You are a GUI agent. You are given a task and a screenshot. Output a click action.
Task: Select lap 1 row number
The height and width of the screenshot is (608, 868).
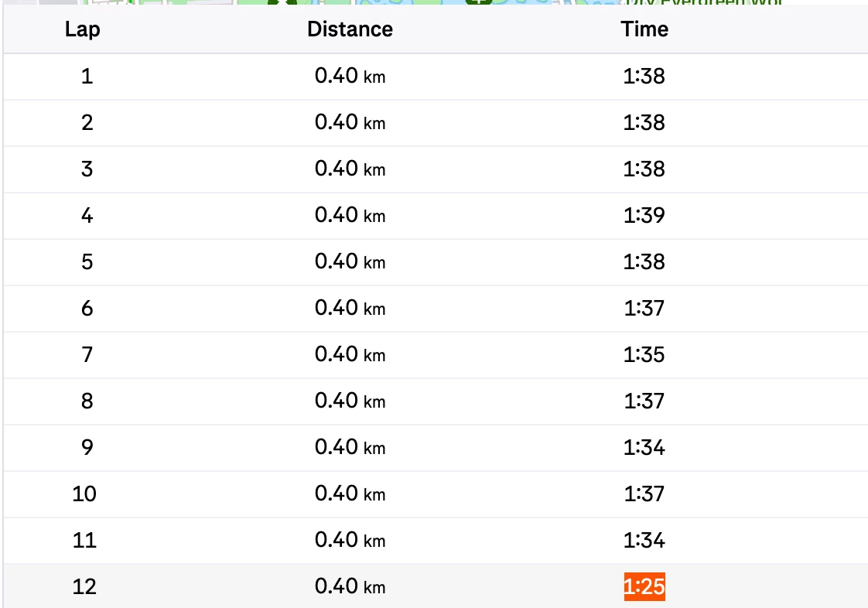pos(87,77)
